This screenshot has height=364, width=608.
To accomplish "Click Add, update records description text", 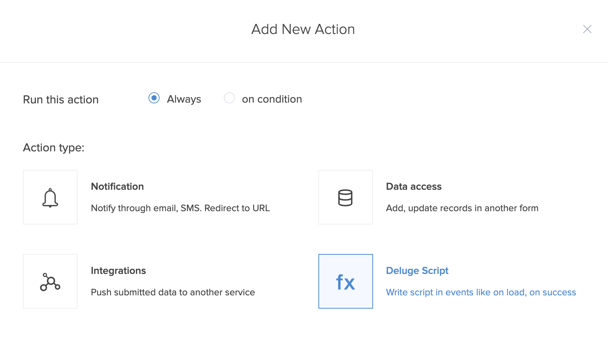I will click(462, 208).
